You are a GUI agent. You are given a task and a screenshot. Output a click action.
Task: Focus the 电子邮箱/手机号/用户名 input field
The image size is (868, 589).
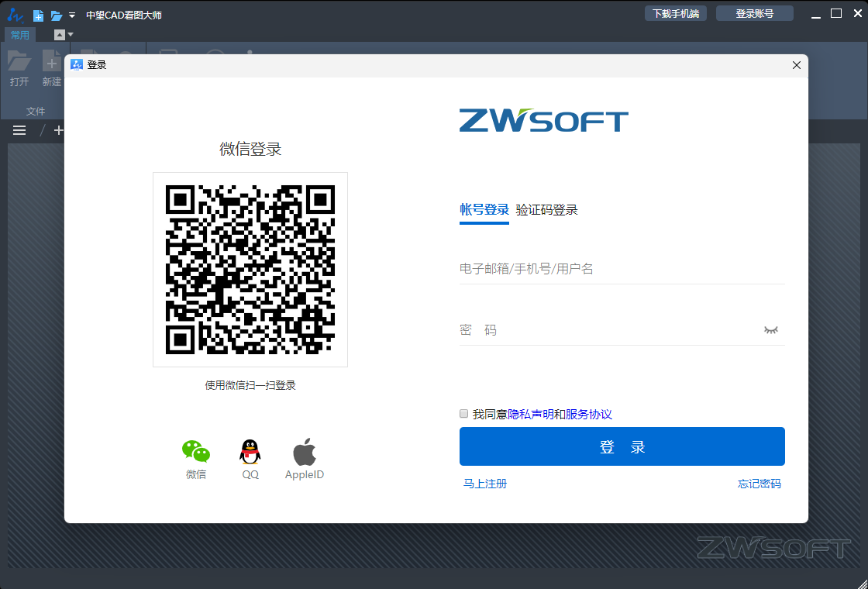click(622, 269)
